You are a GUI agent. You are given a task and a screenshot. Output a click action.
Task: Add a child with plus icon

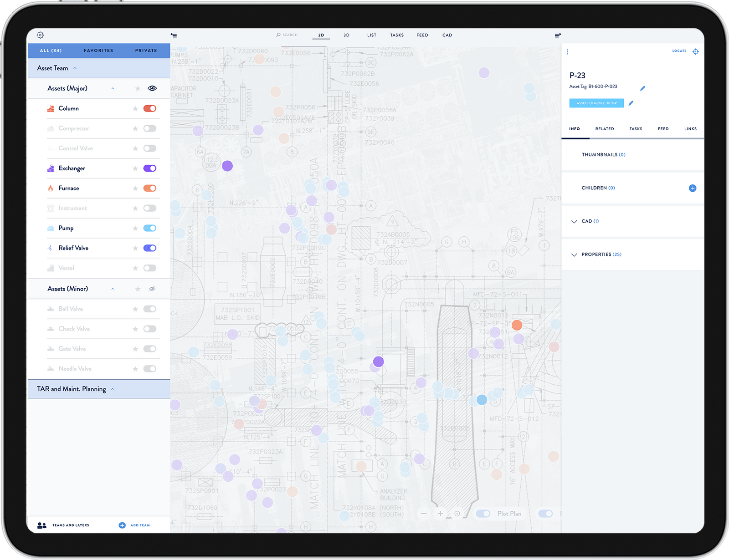(x=692, y=188)
